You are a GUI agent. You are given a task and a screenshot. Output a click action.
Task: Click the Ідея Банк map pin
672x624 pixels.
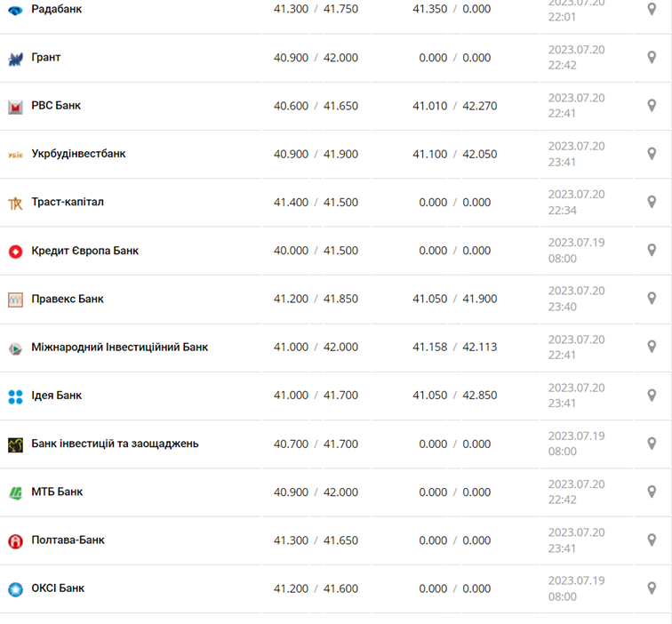click(652, 396)
